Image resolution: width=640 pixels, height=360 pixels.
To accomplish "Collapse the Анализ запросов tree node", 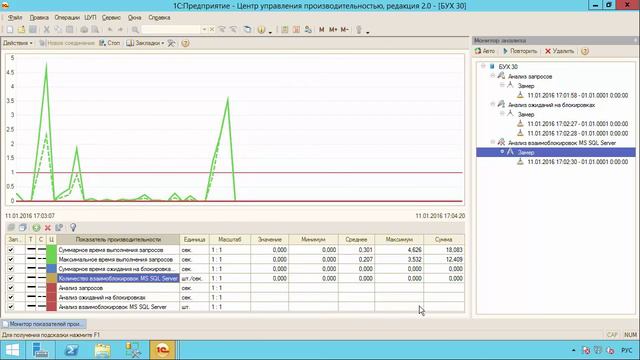I will tap(493, 76).
